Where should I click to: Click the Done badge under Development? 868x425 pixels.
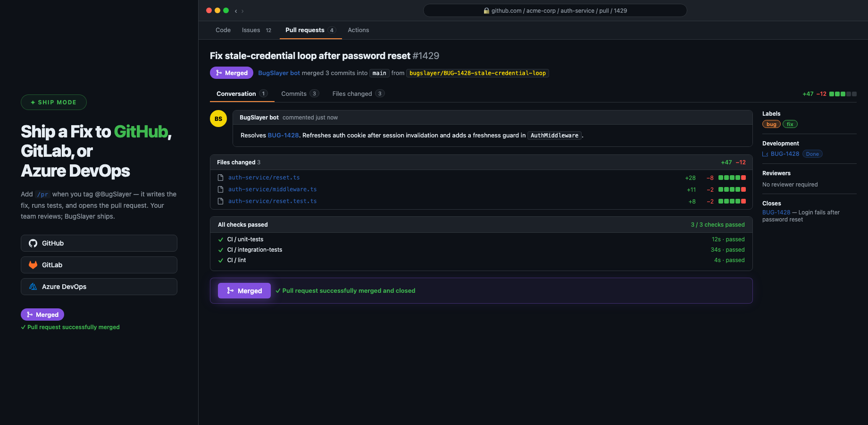(812, 153)
